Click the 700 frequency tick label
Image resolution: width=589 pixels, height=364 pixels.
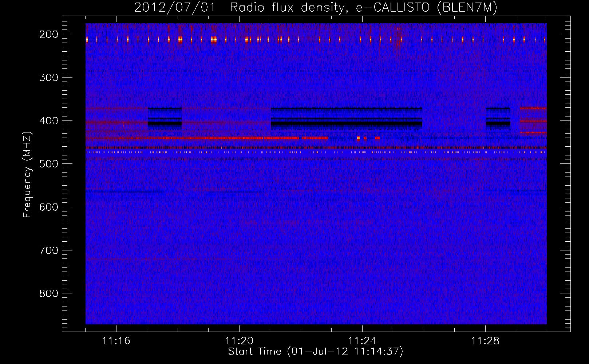(48, 250)
